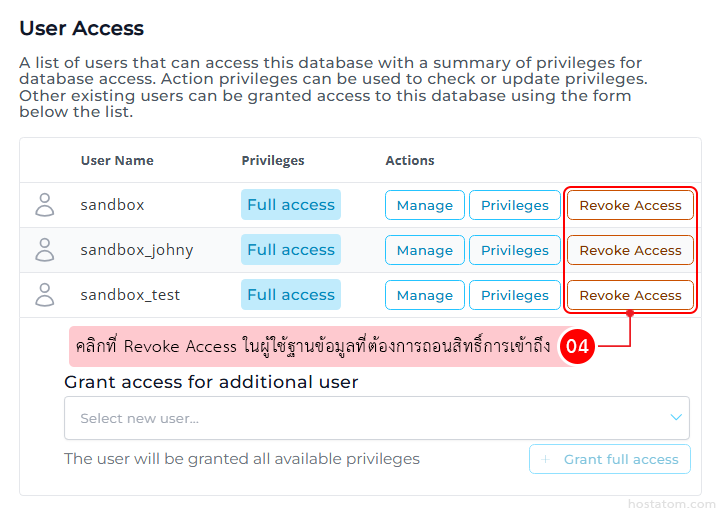Click Full access badge for sandbox_johny
The width and height of the screenshot is (720, 512).
point(291,250)
